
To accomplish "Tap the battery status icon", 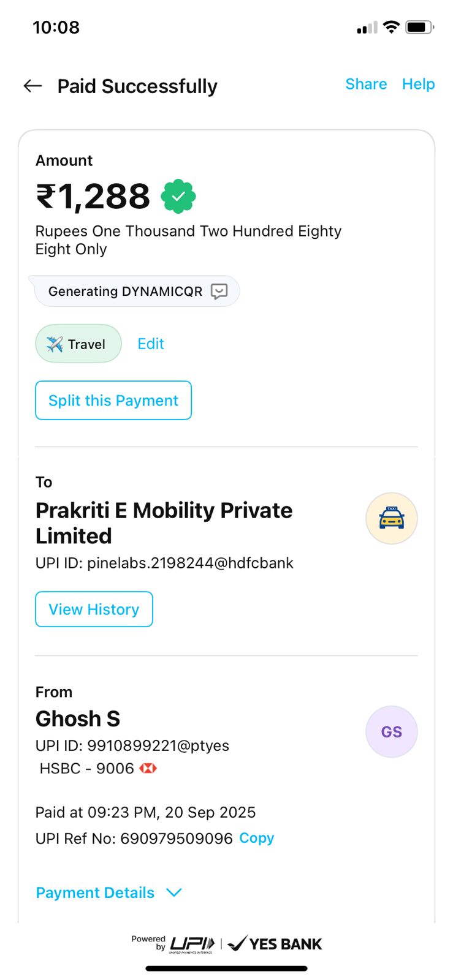I will (x=419, y=27).
